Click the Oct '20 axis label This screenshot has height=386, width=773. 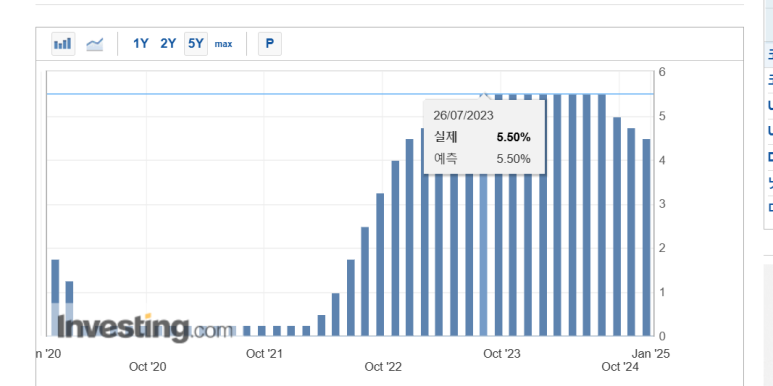(x=147, y=367)
